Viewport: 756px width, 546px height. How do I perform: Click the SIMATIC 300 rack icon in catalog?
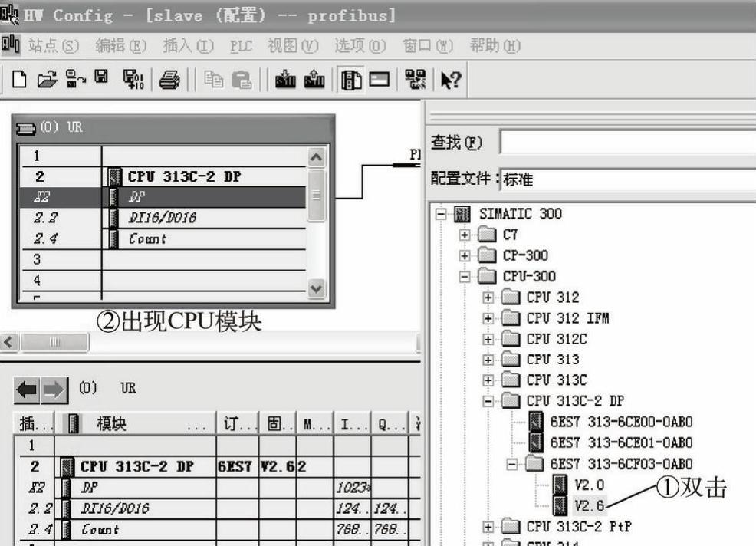click(x=462, y=214)
